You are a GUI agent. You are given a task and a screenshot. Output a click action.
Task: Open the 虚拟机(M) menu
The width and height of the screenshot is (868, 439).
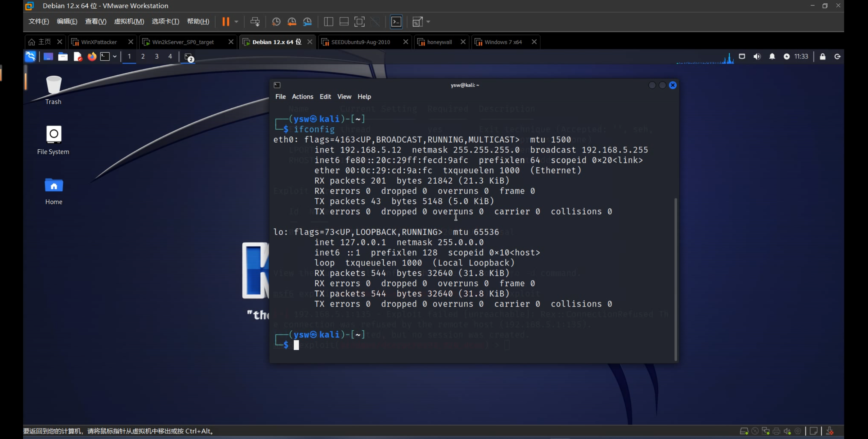click(x=129, y=21)
